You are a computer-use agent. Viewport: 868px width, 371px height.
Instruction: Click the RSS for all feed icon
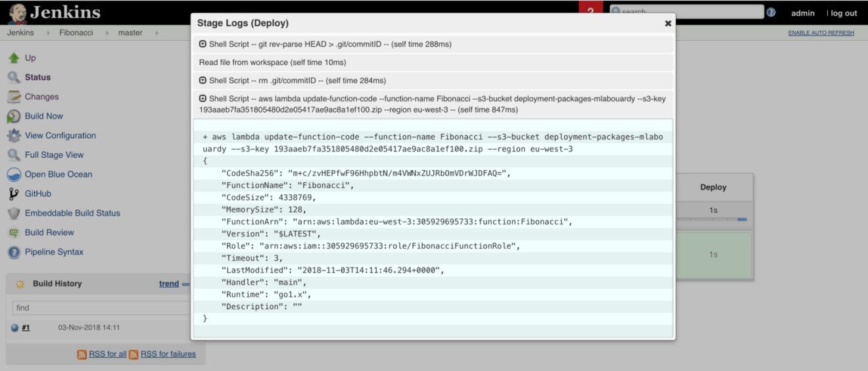pos(82,355)
